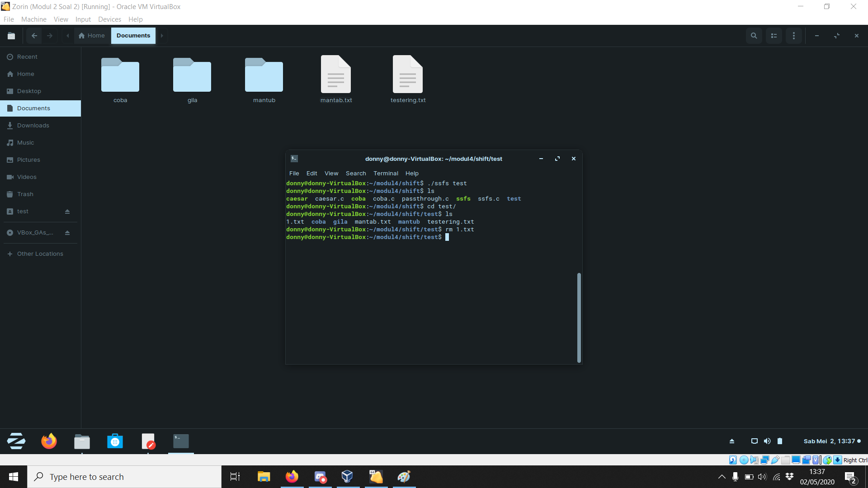
Task: Click Task View on the Windows taskbar
Action: (x=235, y=477)
